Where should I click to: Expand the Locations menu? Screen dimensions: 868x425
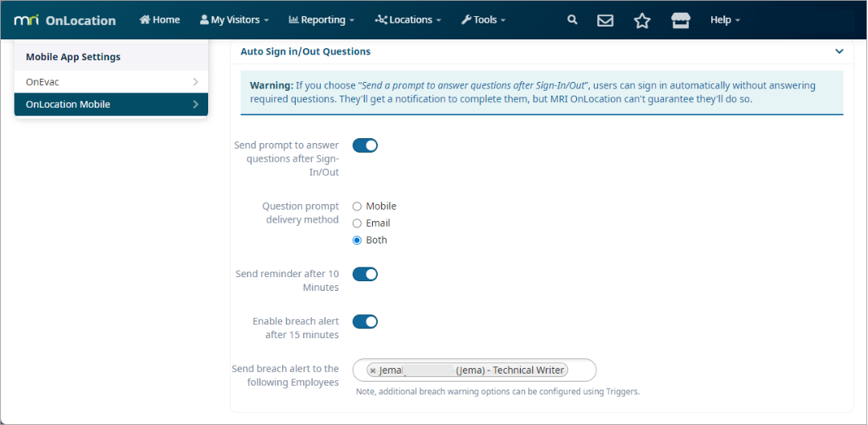pos(408,20)
